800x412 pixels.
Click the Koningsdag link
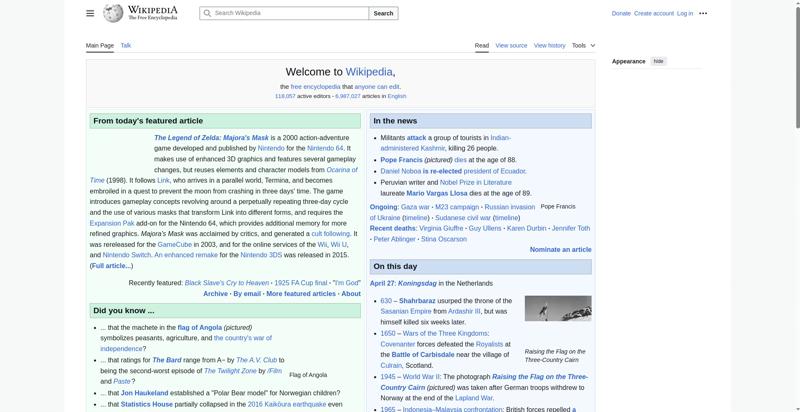point(417,284)
